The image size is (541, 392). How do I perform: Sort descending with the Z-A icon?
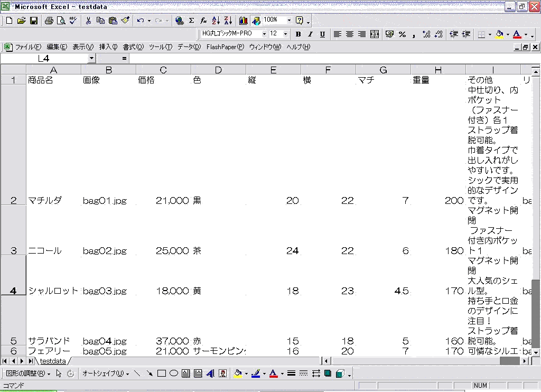228,21
